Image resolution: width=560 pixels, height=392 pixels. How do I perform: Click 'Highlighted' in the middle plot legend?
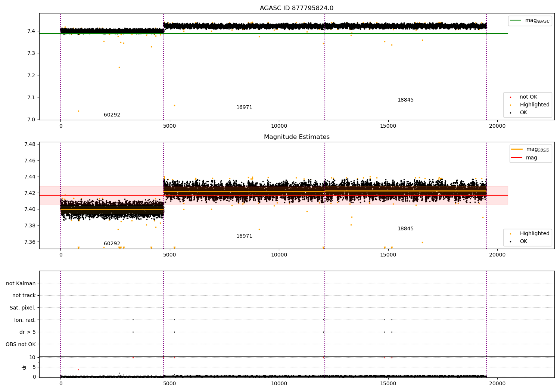click(535, 234)
